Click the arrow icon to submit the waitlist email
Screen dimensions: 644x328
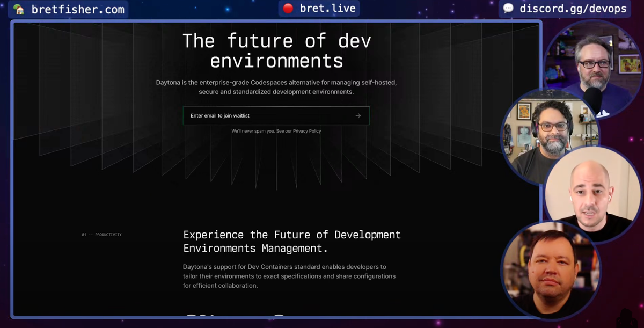click(x=358, y=115)
